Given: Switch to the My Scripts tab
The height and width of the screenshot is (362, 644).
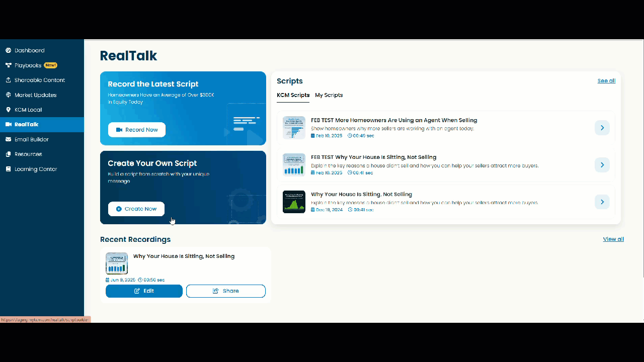Looking at the screenshot, I should pyautogui.click(x=329, y=95).
